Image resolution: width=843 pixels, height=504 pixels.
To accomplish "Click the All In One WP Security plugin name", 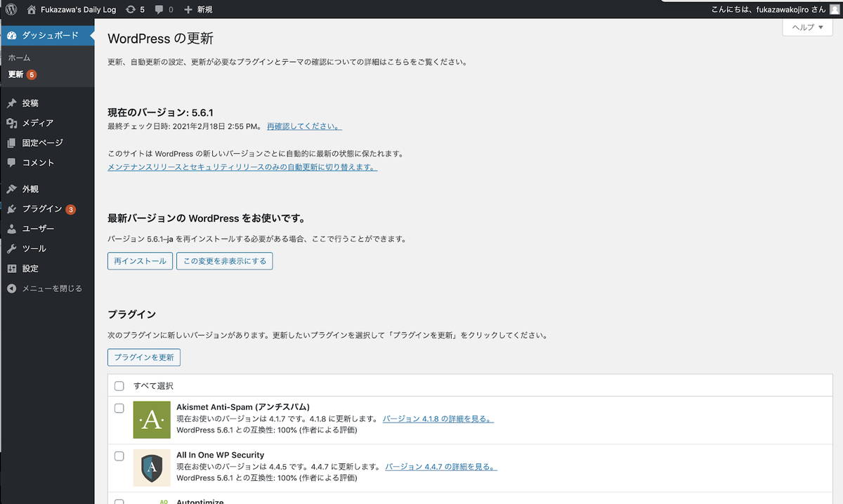I will point(220,455).
